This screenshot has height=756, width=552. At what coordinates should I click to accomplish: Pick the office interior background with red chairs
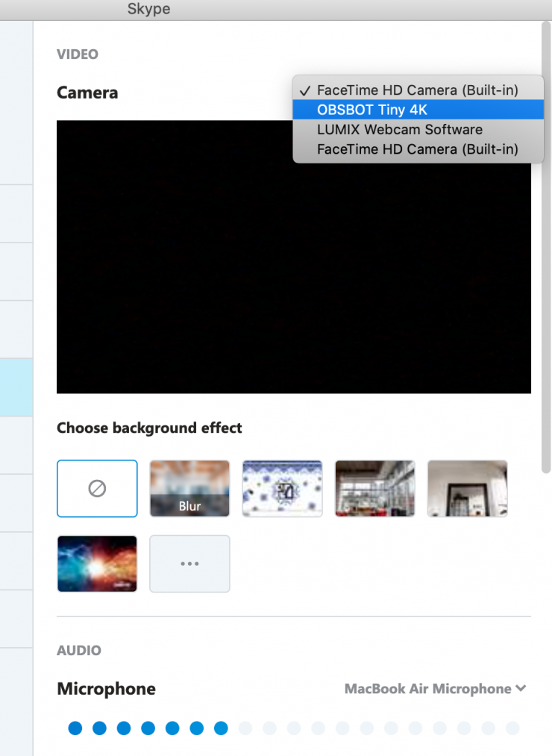tap(374, 488)
